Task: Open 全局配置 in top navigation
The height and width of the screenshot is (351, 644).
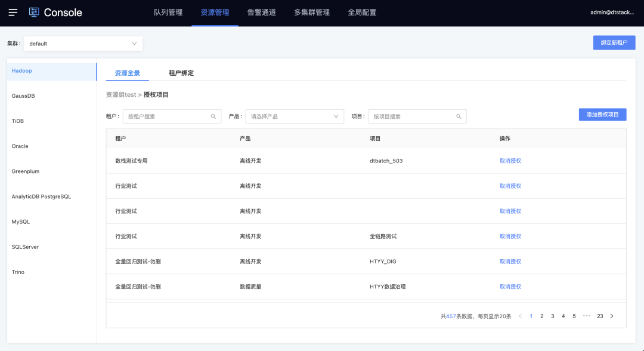Action: (362, 13)
